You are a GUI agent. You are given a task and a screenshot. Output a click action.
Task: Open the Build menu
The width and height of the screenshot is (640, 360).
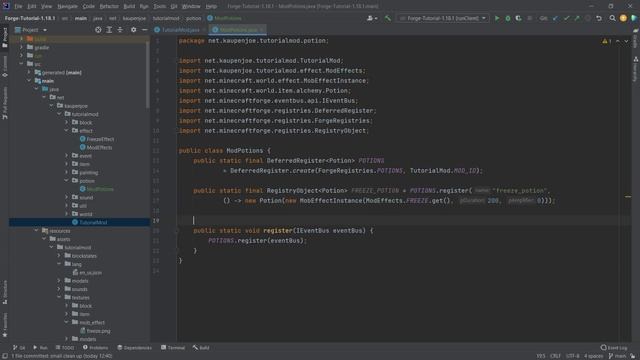click(129, 7)
